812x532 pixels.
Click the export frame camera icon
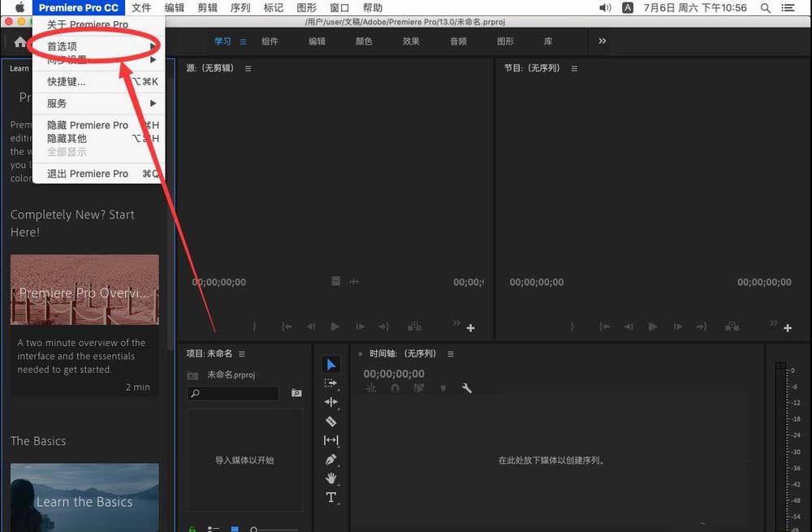[732, 326]
